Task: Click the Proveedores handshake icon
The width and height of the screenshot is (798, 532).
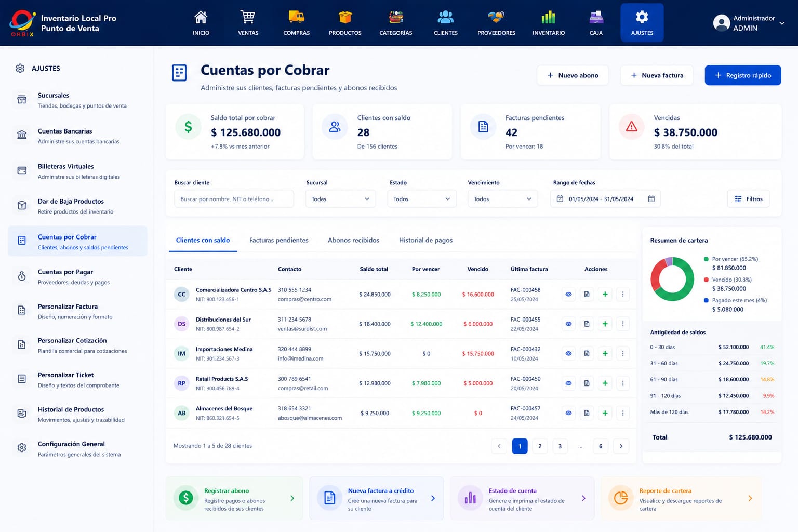Action: (496, 17)
